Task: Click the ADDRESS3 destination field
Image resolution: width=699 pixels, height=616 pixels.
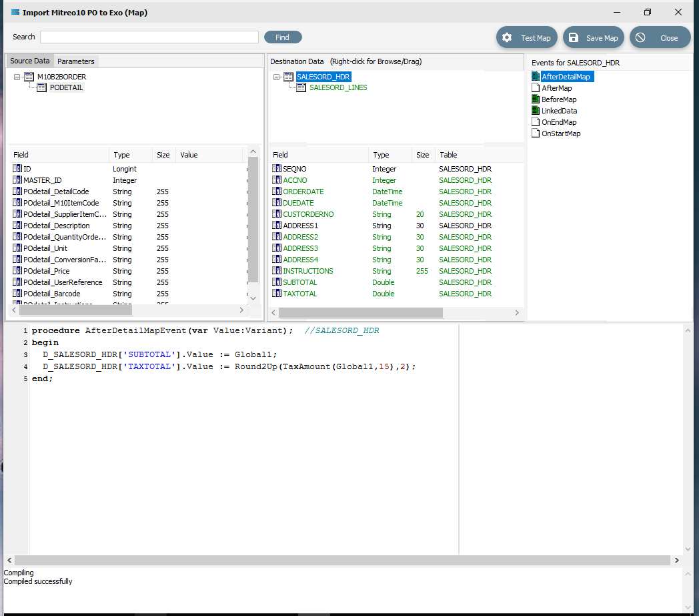Action: click(x=300, y=248)
